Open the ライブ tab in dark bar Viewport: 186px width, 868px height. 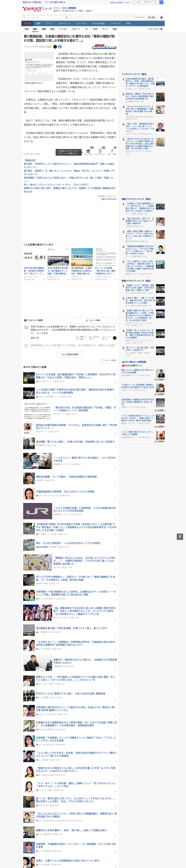tap(49, 23)
